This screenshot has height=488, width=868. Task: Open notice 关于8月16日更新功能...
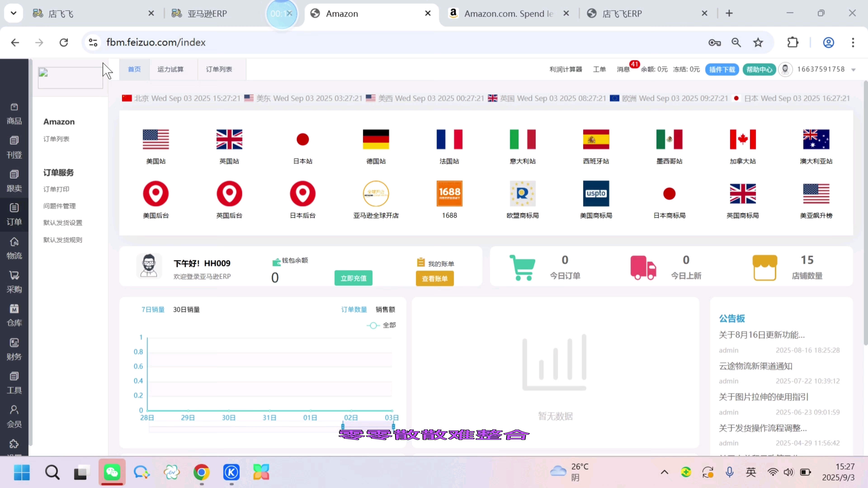[762, 335]
